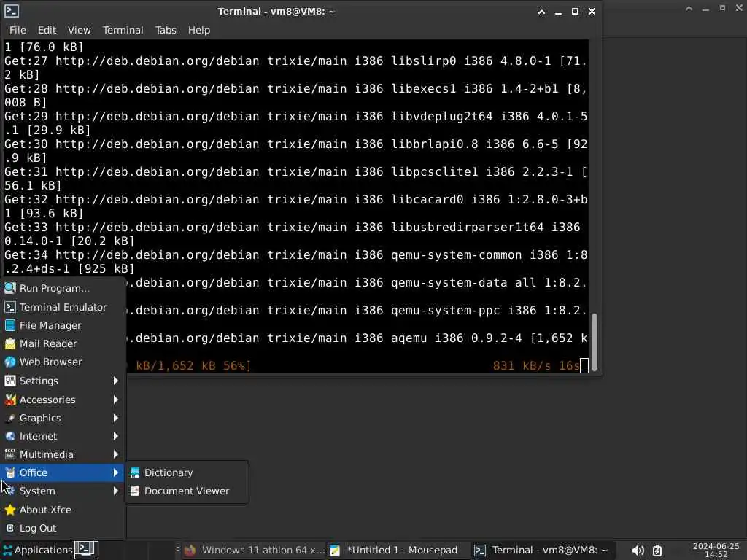Click the terminal cursor block at prompt end
This screenshot has height=560, width=747.
coord(584,366)
